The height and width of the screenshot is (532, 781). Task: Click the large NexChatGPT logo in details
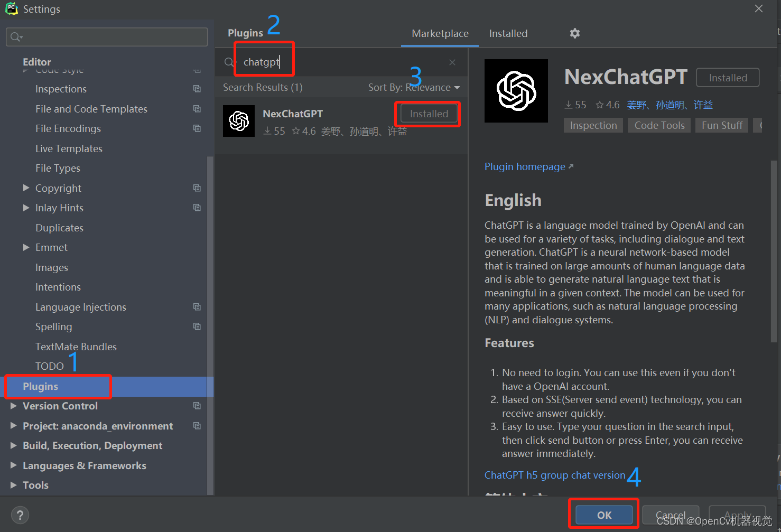point(516,91)
